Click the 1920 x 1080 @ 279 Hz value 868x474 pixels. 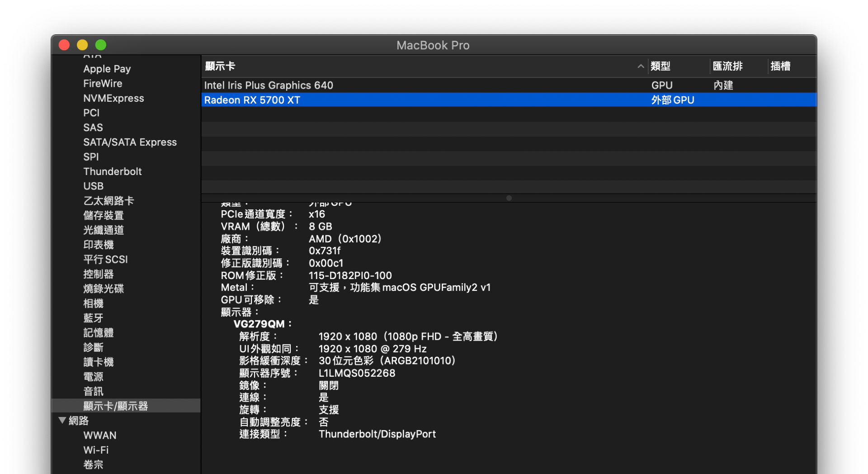click(373, 349)
